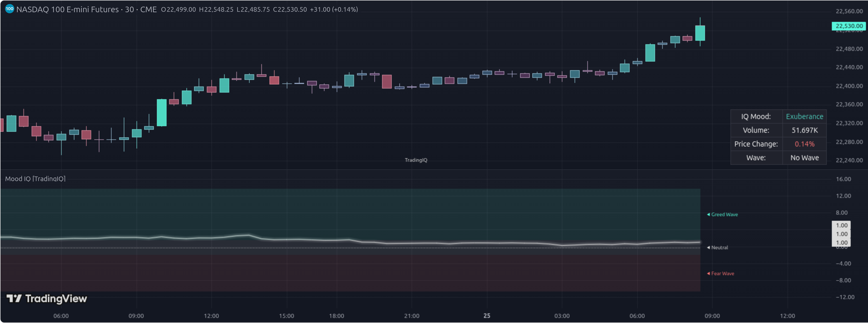The width and height of the screenshot is (868, 323).
Task: Click the 15:00 time axis label
Action: [287, 316]
